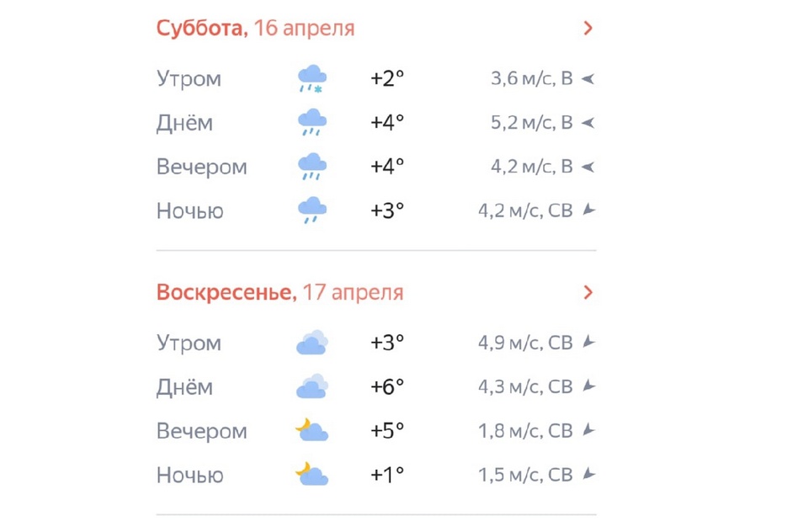Click Saturday daytime rain cloud icon
This screenshot has height=532, width=798.
pyautogui.click(x=311, y=123)
